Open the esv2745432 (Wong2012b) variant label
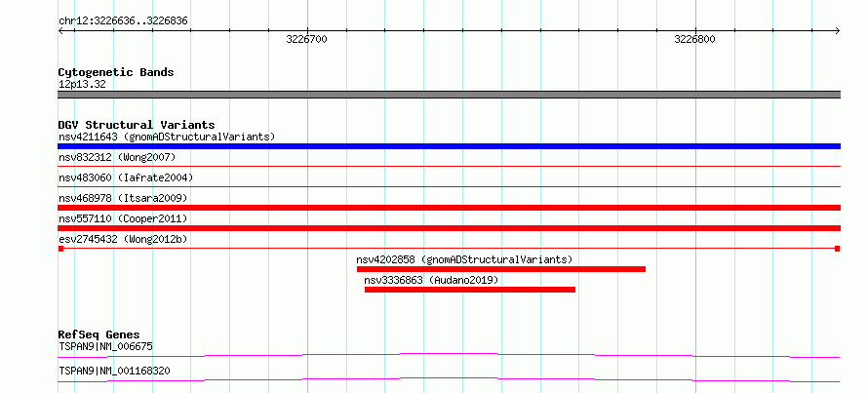 [123, 239]
